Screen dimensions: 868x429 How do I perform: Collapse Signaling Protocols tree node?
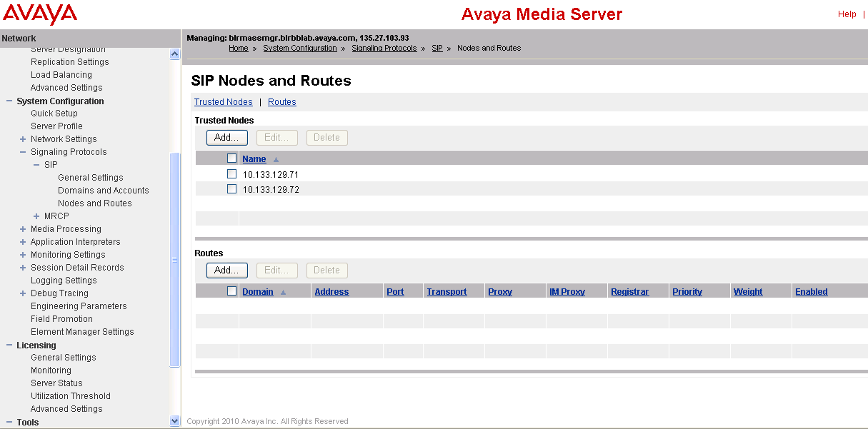click(x=23, y=152)
